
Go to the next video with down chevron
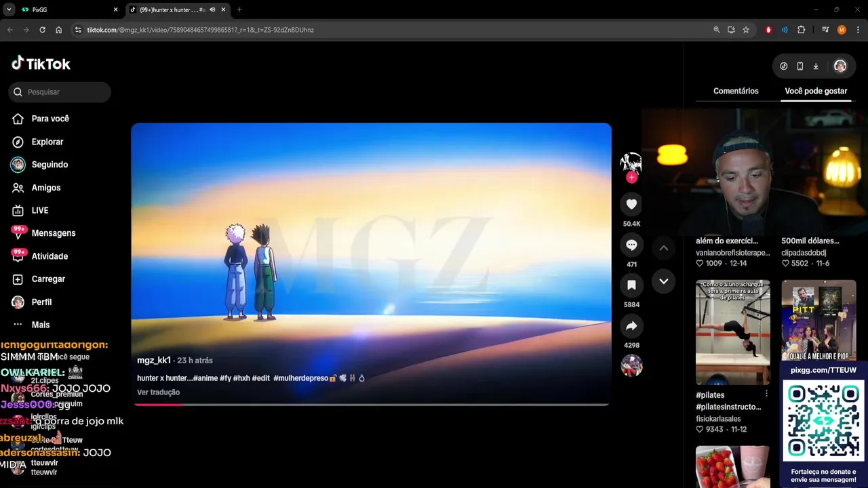pyautogui.click(x=664, y=281)
